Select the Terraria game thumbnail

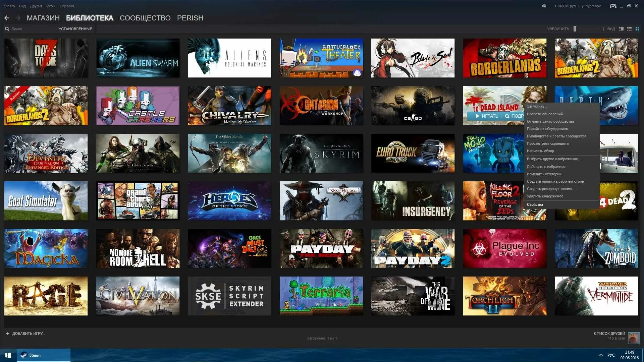point(321,296)
